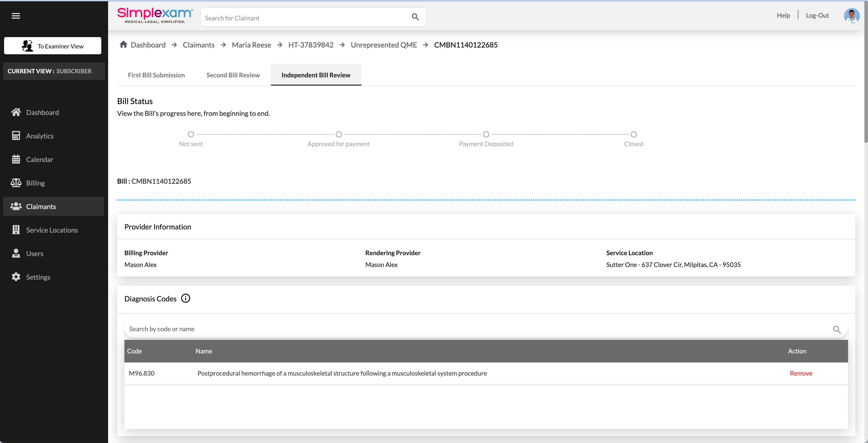Click the claimant search magnifier icon

[x=415, y=17]
